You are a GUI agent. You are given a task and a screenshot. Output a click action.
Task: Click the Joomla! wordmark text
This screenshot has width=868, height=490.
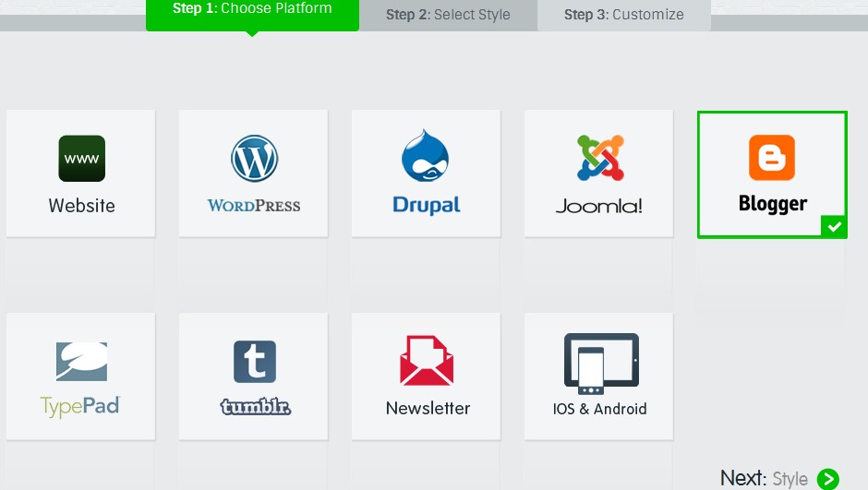[599, 207]
